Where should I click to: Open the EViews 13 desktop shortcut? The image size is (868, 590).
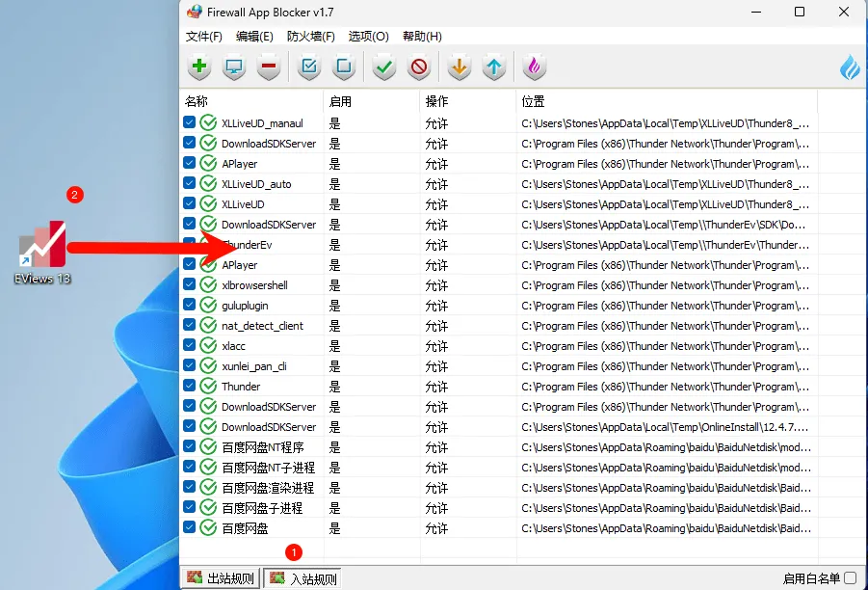pyautogui.click(x=42, y=253)
